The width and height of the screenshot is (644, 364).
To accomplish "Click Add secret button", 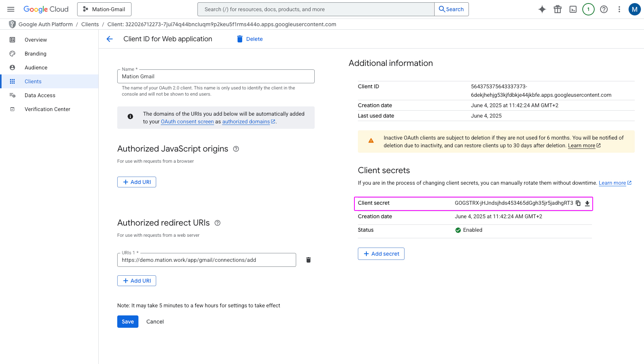I will (381, 254).
